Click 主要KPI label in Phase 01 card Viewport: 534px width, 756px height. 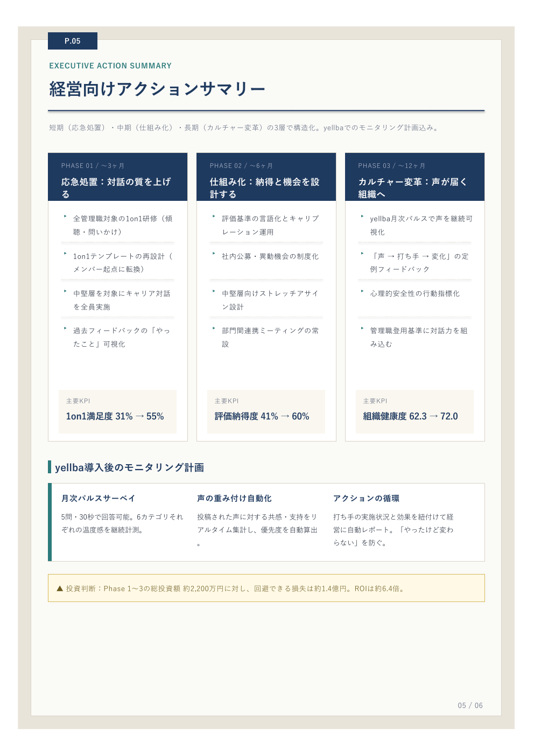[x=78, y=401]
